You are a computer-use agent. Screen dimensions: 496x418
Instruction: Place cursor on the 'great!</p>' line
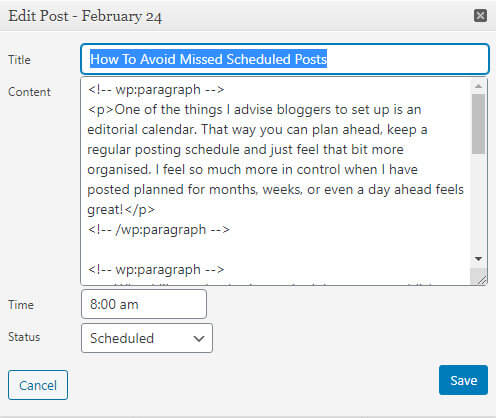tap(121, 210)
